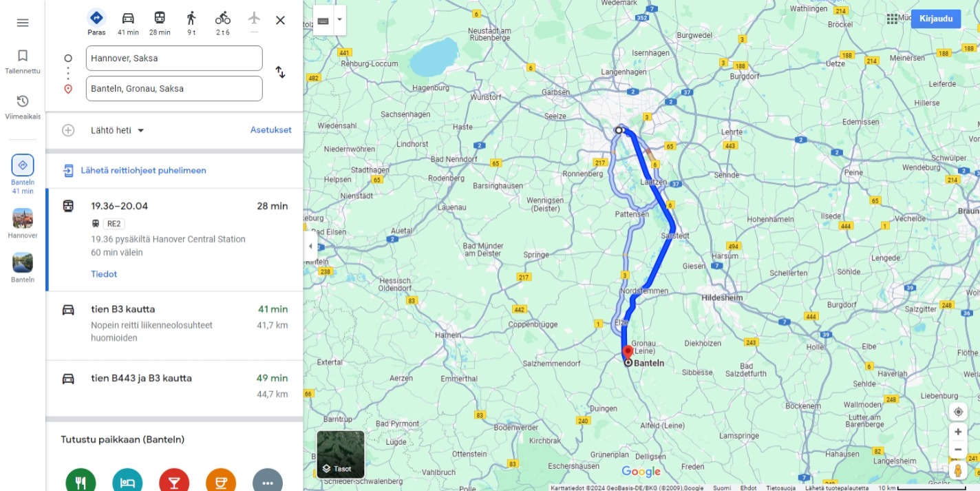The width and height of the screenshot is (980, 491).
Task: Edit the Hannover, Saksa start field
Action: point(174,59)
